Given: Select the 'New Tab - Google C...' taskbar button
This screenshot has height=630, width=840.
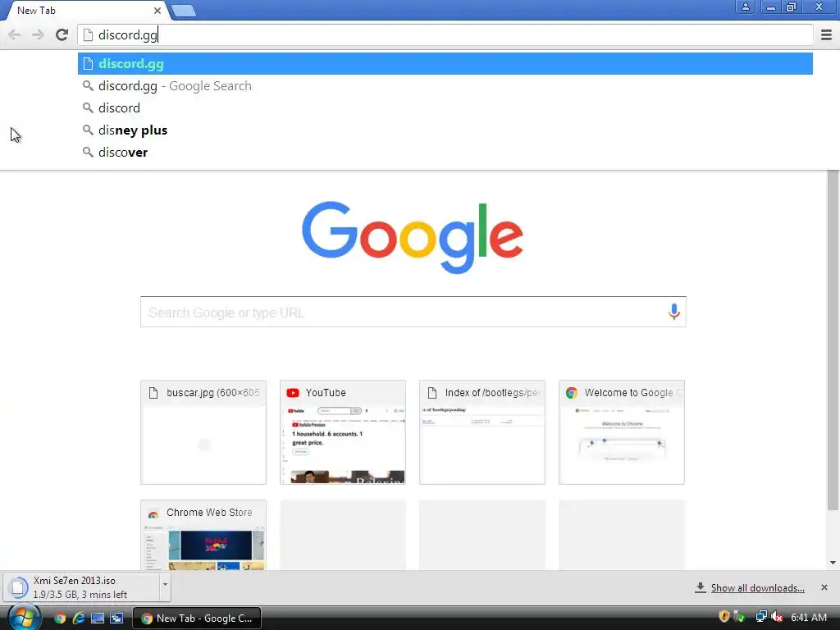Looking at the screenshot, I should click(x=197, y=619).
